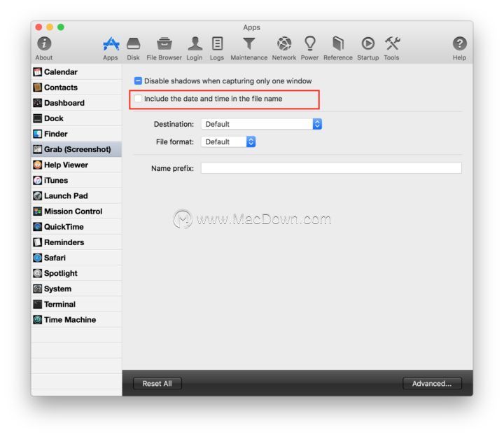Viewport: 504px width, 437px height.
Task: Select System in the sidebar list
Action: [x=76, y=289]
